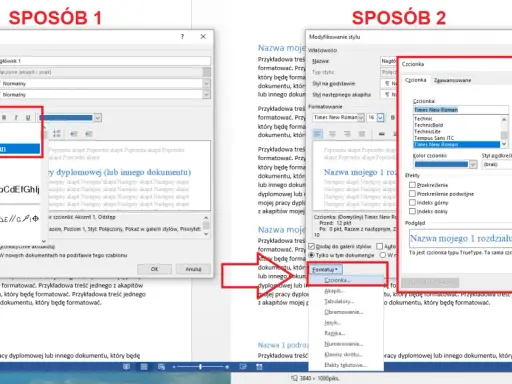Choose Ramka... from Formatuj menu
The image size is (512, 384).
pos(346,333)
